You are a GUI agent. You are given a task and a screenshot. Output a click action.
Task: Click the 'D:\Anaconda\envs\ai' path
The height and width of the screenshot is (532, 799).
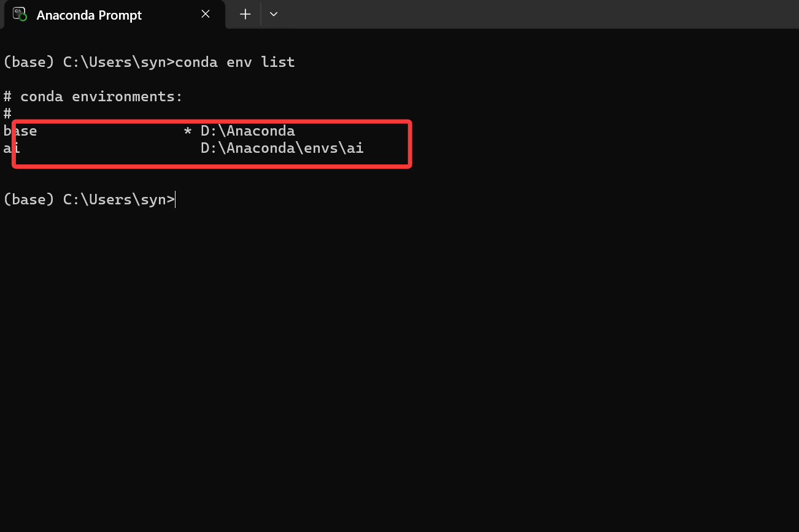coord(282,148)
